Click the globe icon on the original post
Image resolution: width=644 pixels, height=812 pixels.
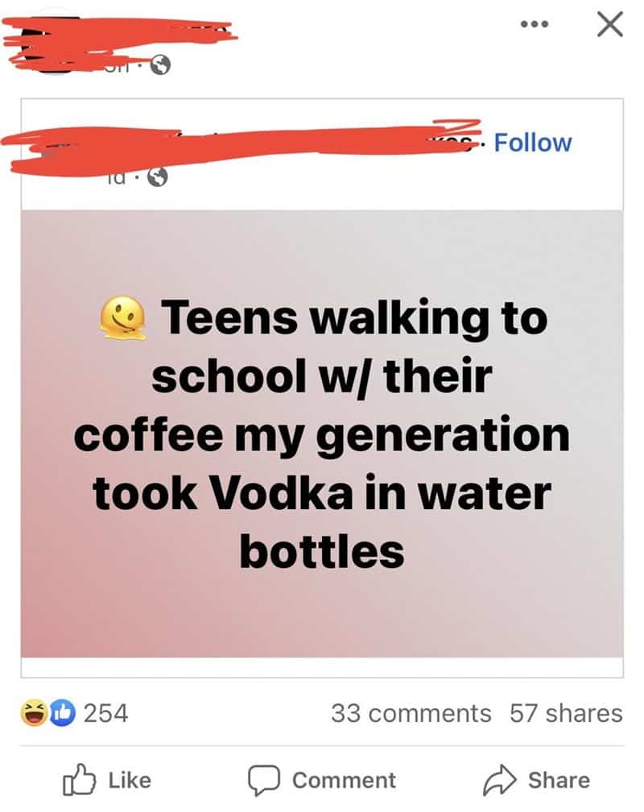pos(157,177)
